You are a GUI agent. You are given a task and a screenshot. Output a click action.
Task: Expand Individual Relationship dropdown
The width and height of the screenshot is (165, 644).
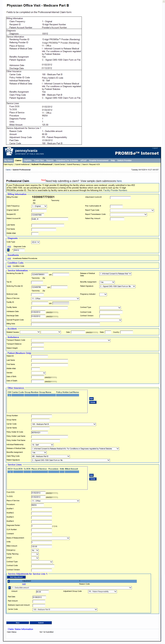(42, 445)
